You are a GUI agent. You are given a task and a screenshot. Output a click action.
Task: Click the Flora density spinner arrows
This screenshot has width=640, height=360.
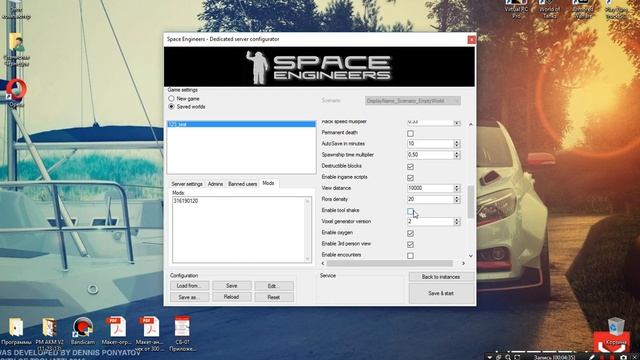(x=457, y=199)
